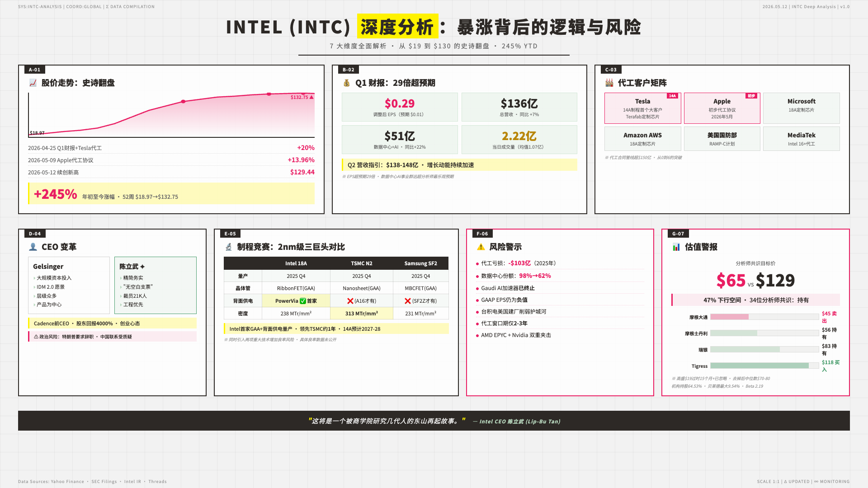Click the 陈立武 CEO profile card
The height and width of the screenshot is (488, 868).
point(156,285)
